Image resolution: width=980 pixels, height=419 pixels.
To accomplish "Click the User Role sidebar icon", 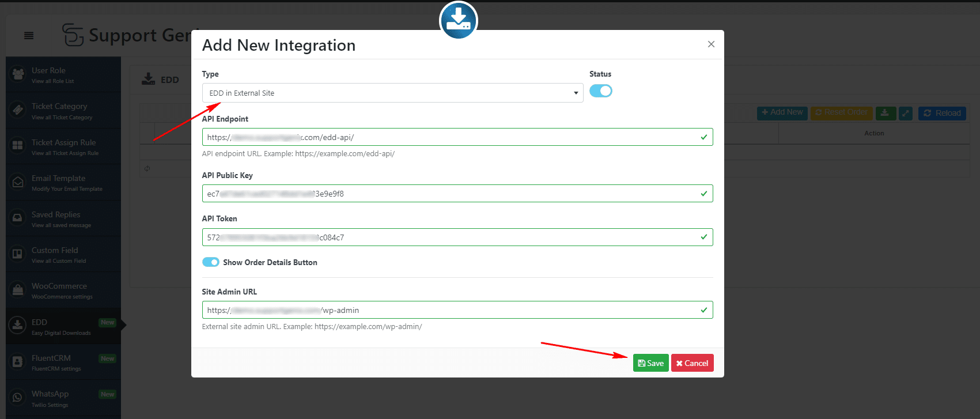I will point(18,74).
